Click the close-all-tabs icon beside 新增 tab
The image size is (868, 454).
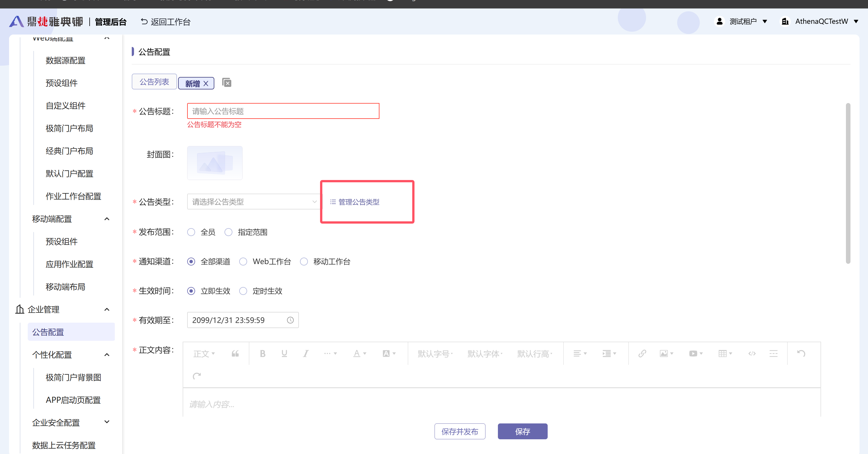coord(227,83)
